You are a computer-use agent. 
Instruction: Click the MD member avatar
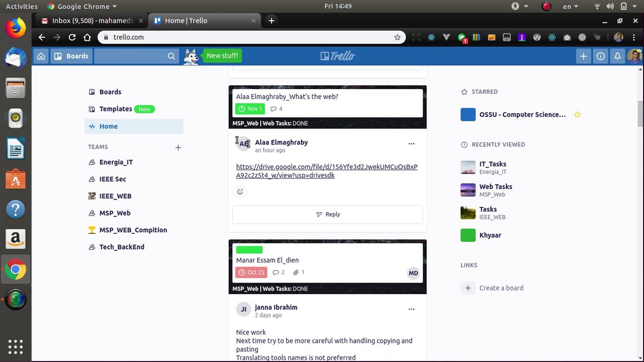413,273
